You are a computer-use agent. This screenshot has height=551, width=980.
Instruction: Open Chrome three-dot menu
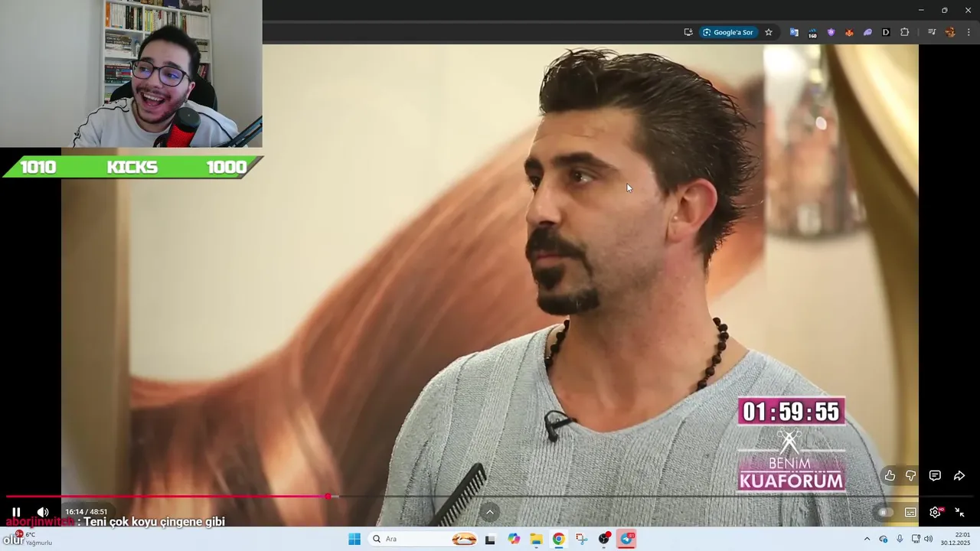point(969,32)
